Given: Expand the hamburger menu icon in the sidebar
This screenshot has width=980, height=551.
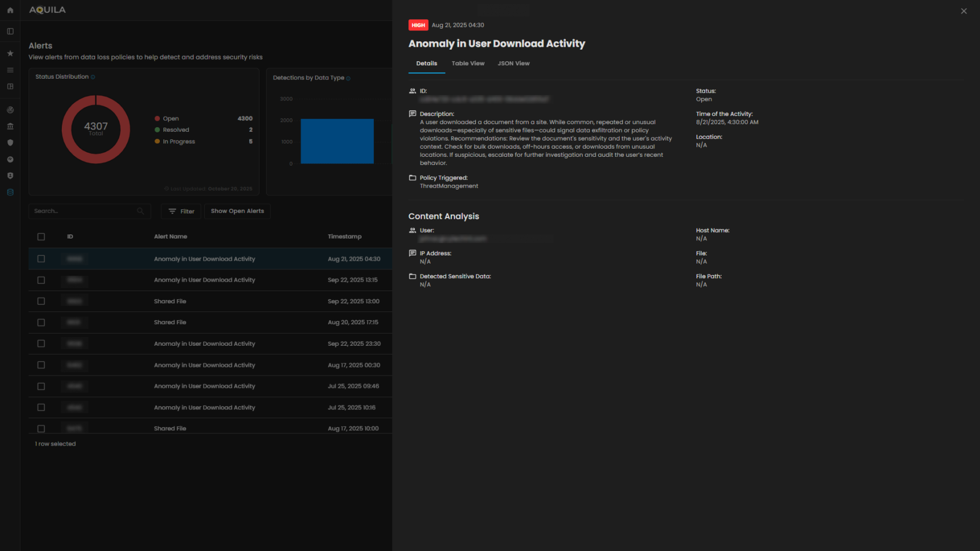Looking at the screenshot, I should (x=10, y=69).
